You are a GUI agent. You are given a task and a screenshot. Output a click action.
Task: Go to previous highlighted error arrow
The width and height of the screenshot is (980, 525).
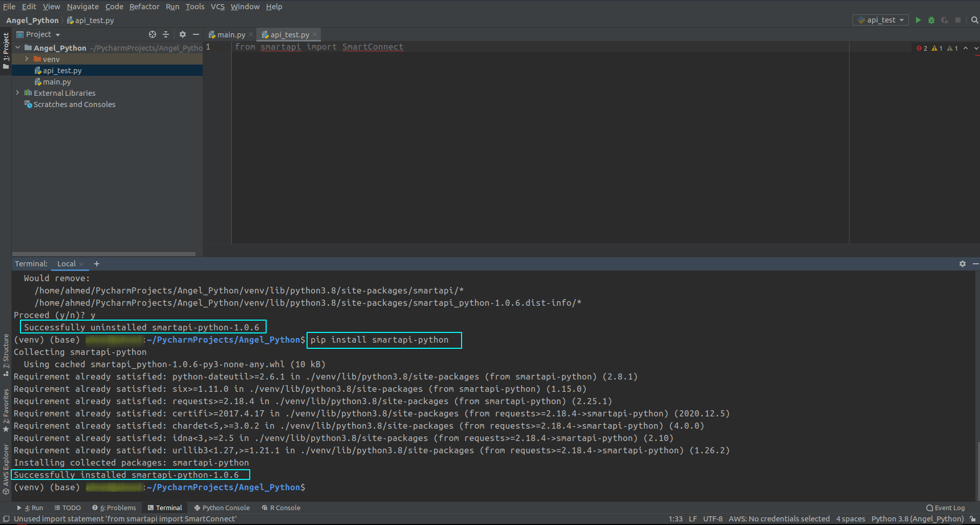pos(966,48)
